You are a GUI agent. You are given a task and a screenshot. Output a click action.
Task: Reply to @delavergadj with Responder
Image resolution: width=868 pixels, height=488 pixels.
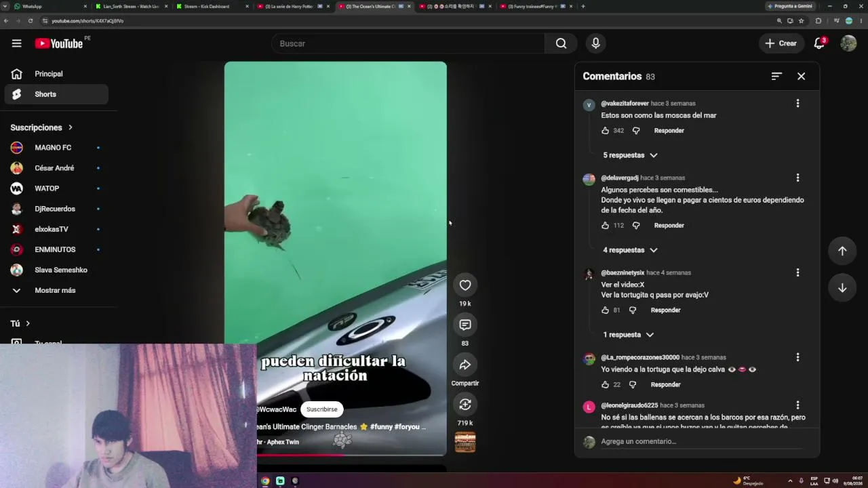669,225
